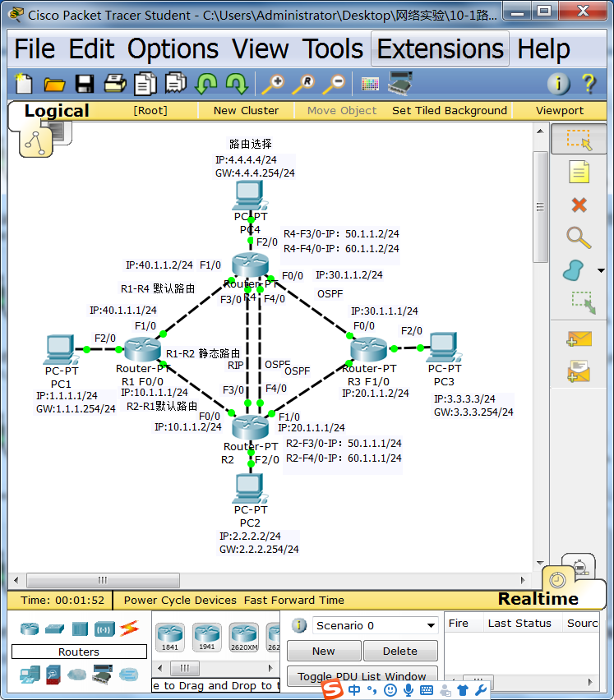Image resolution: width=614 pixels, height=700 pixels.
Task: Click the Add Simple PDU envelope
Action: [x=579, y=338]
